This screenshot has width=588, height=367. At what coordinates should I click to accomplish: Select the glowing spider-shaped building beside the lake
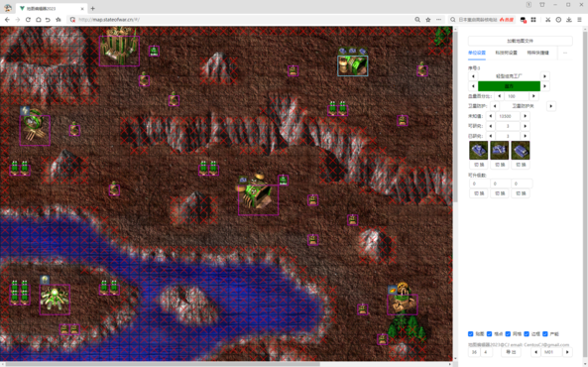[55, 300]
